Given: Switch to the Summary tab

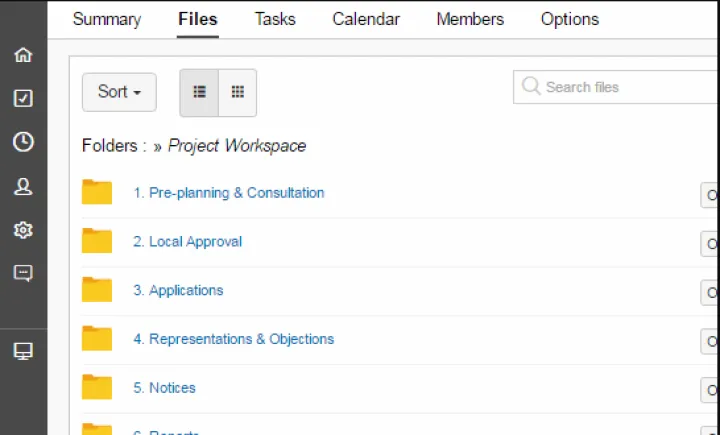Looking at the screenshot, I should 107,19.
